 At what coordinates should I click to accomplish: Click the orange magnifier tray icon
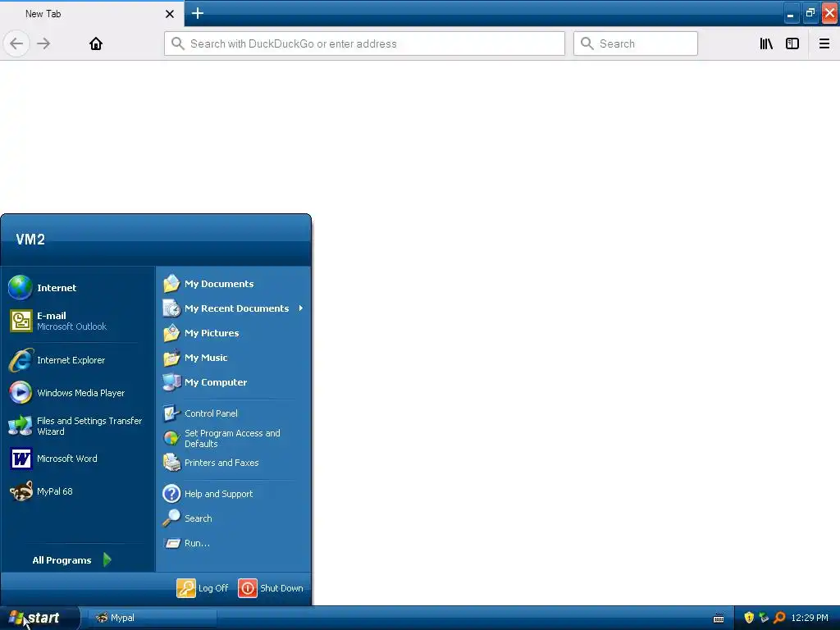tap(779, 618)
